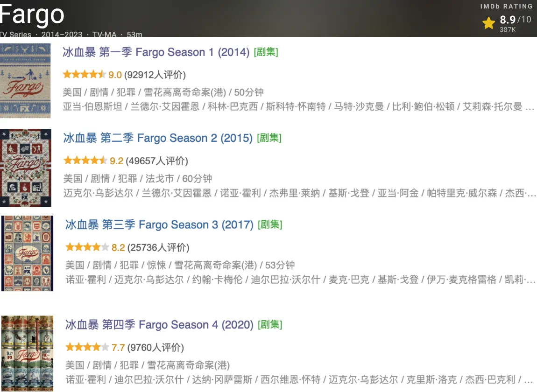The width and height of the screenshot is (537, 392).
Task: Open the Fargo Season 2 poster thumbnail
Action: (26, 168)
